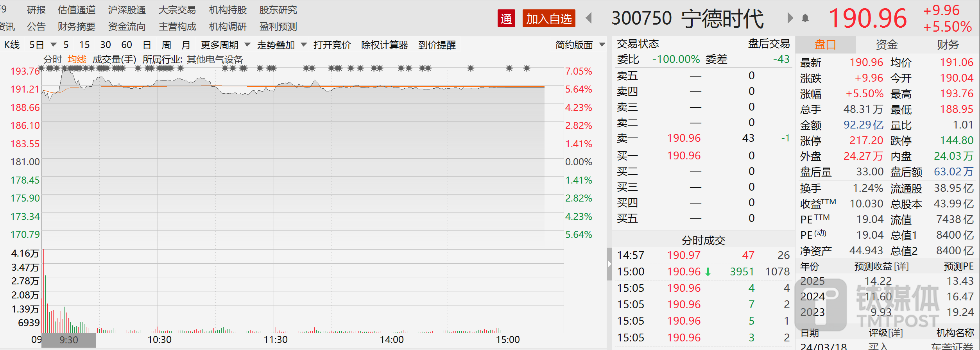Select the 60 minute period
The height and width of the screenshot is (350, 980).
tap(127, 45)
